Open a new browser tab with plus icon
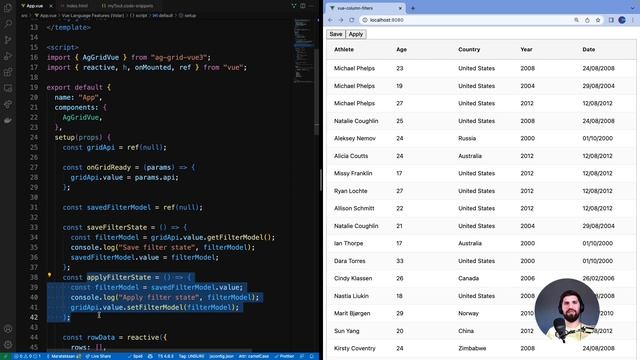 (x=413, y=8)
